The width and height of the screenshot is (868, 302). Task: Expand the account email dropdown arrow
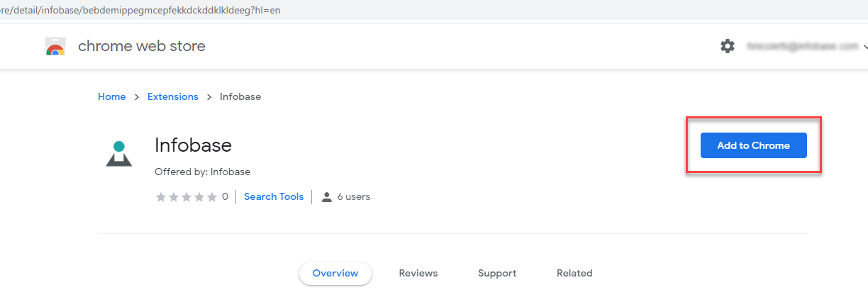coord(864,47)
